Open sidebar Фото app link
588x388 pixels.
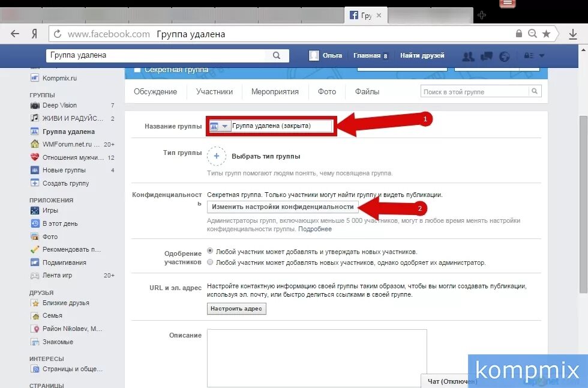50,237
